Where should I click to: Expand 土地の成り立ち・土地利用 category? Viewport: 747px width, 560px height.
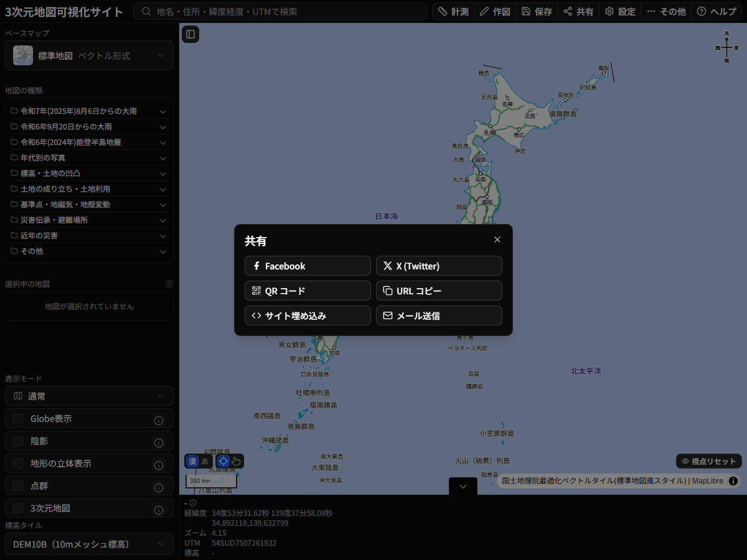click(89, 189)
